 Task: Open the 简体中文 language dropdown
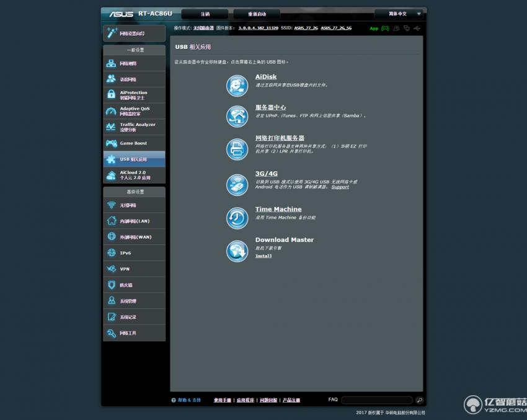(x=400, y=14)
